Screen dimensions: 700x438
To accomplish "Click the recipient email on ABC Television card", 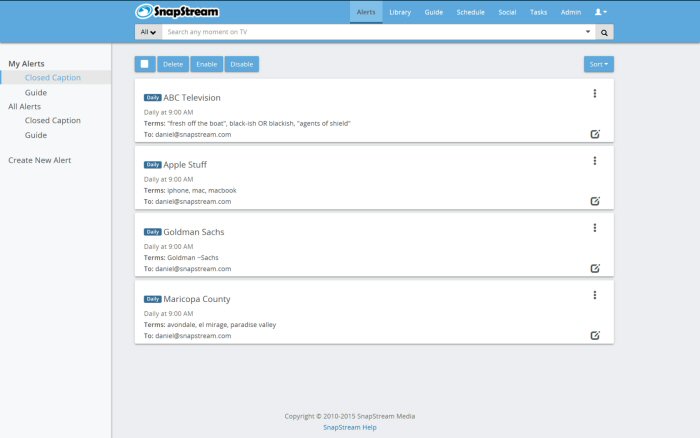I will tap(193, 134).
